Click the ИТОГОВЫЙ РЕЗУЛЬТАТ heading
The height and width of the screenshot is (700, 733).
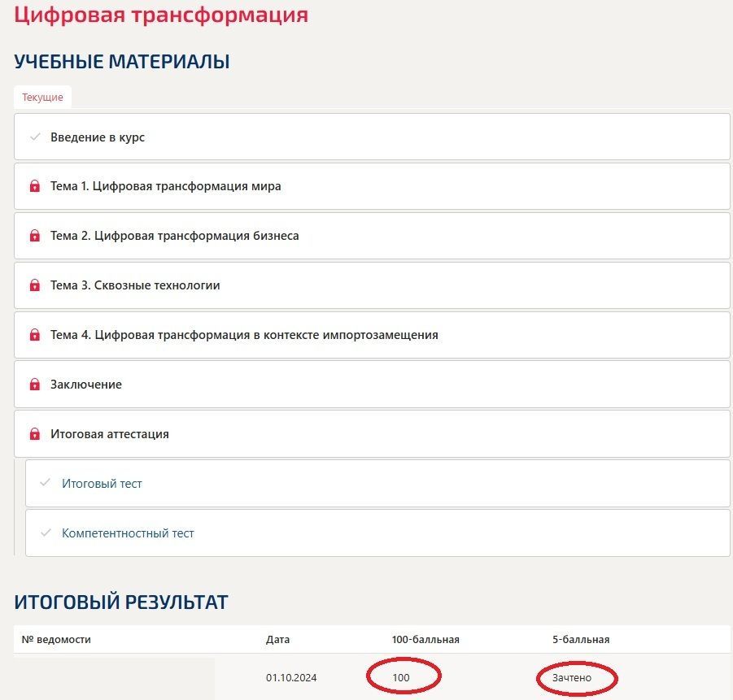[121, 602]
